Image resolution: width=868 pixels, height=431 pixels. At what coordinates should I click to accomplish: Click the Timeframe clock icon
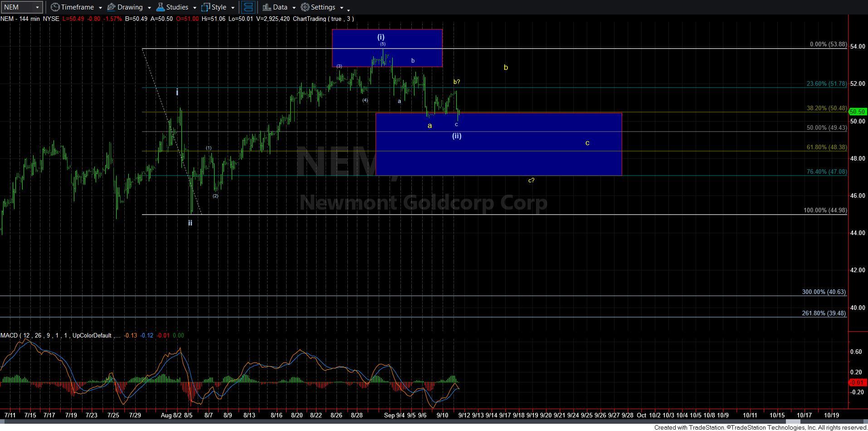click(x=55, y=7)
